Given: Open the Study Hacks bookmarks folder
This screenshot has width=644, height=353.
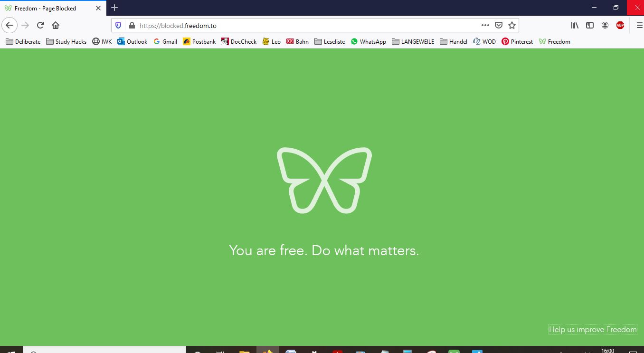Looking at the screenshot, I should pos(66,41).
